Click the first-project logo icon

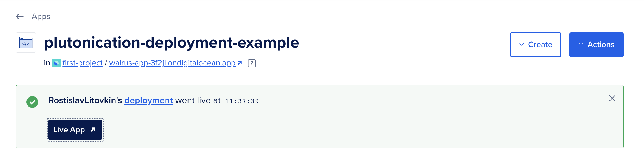coord(56,63)
